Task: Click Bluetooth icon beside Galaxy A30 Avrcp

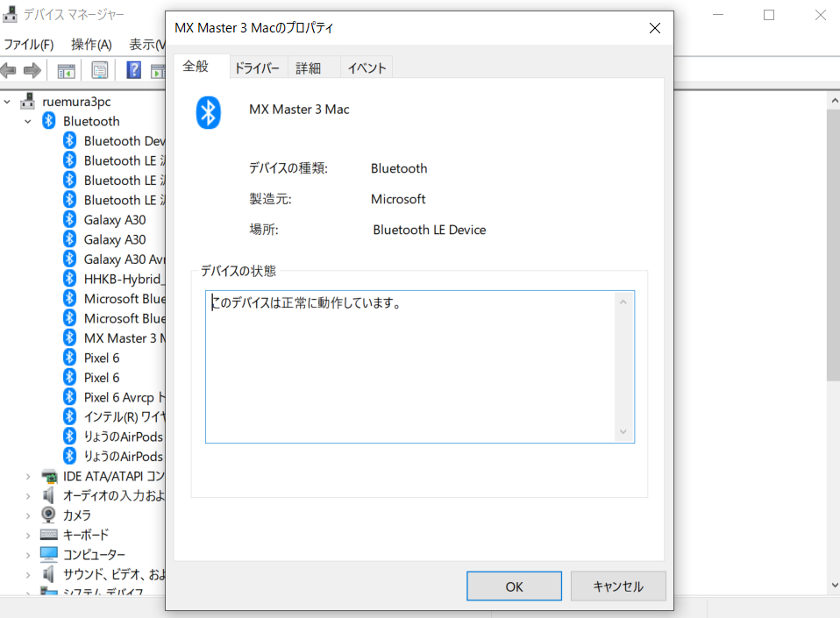Action: (69, 259)
